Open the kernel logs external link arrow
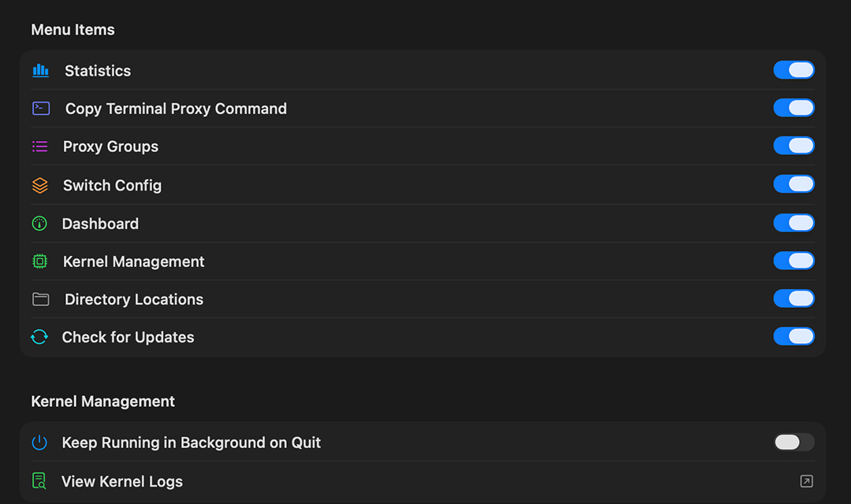Viewport: 851px width, 504px height. pyautogui.click(x=806, y=481)
